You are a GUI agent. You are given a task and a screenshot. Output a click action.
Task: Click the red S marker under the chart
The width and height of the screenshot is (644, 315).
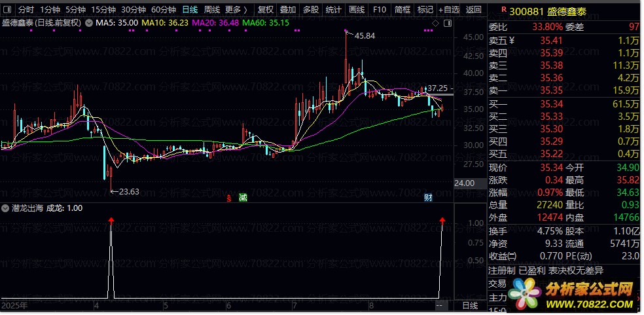point(229,198)
